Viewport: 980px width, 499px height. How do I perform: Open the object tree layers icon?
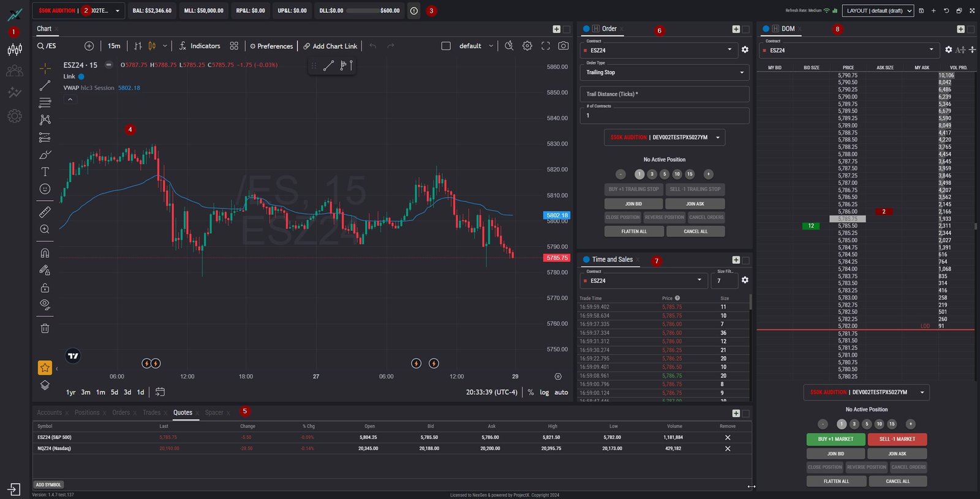(x=45, y=385)
